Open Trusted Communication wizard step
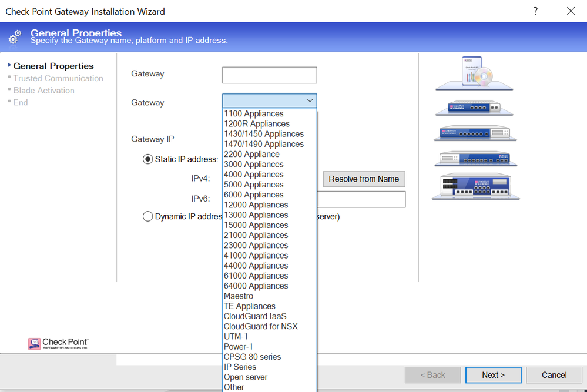Viewport: 587px width, 392px height. click(x=58, y=78)
